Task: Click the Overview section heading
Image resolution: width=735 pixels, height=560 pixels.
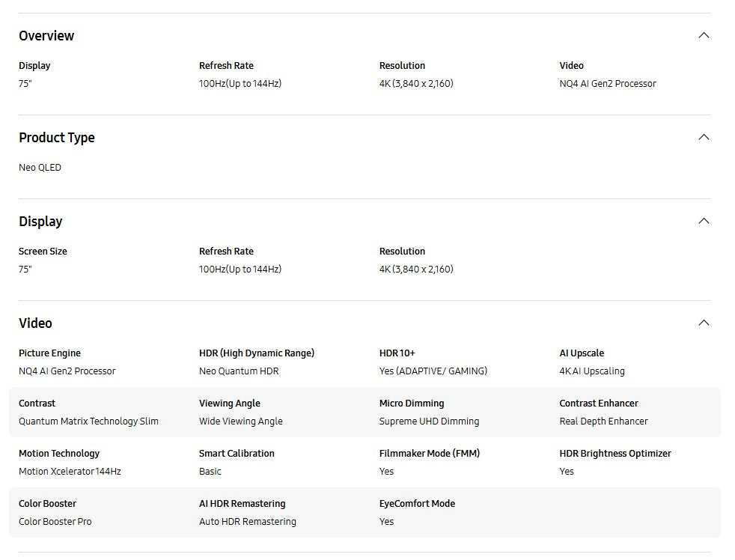Action: coord(46,36)
